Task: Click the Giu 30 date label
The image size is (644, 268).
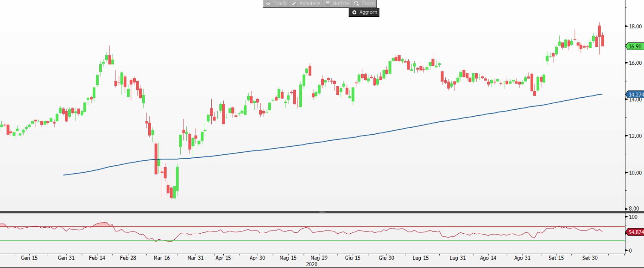Action: [x=386, y=258]
